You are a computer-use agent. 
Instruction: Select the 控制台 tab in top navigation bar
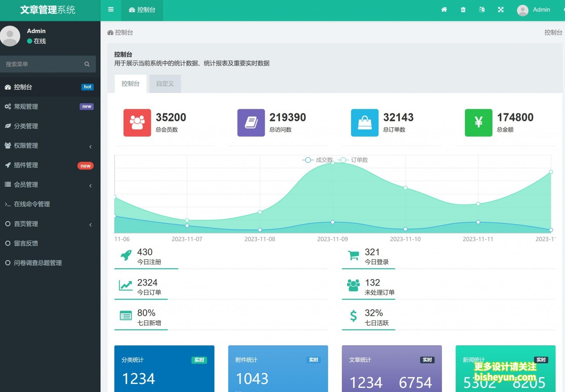pos(142,10)
